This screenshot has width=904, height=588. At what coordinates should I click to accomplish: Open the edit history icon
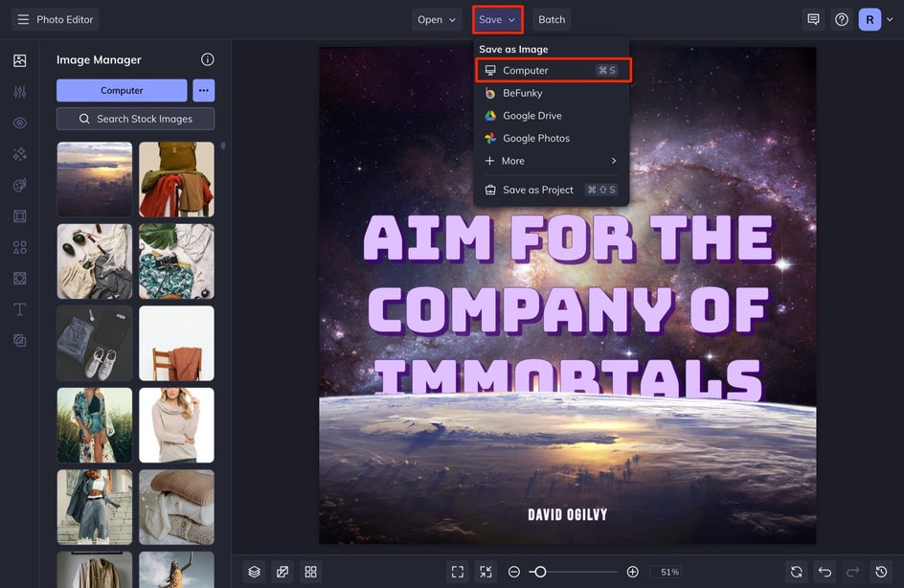tap(881, 572)
